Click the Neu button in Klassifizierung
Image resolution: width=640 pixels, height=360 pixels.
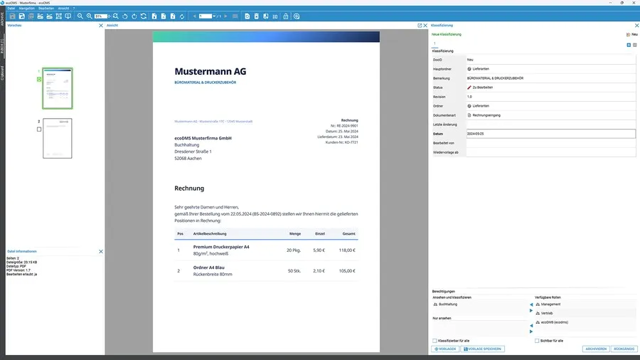click(x=632, y=35)
